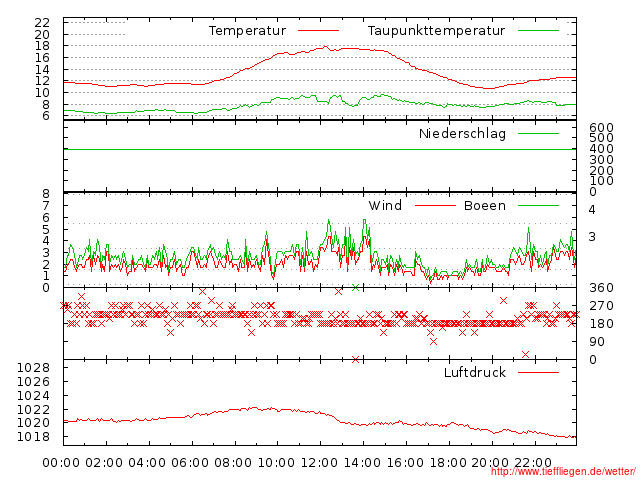Screen dimensions: 640x480
Task: Click the 100 precipitation axis value
Action: [x=601, y=181]
